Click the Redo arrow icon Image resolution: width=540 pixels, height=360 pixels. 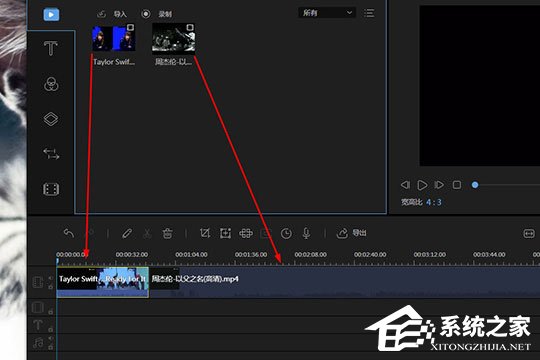(x=90, y=233)
